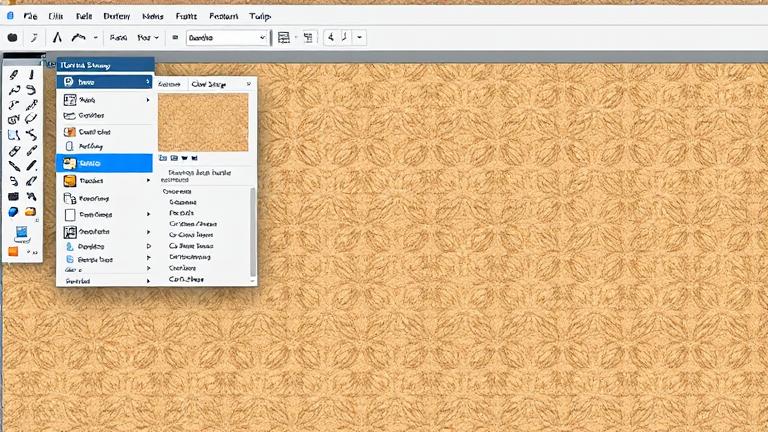Expand the Tacdes submenu with orange square icon
This screenshot has width=768, height=432.
pyautogui.click(x=104, y=181)
